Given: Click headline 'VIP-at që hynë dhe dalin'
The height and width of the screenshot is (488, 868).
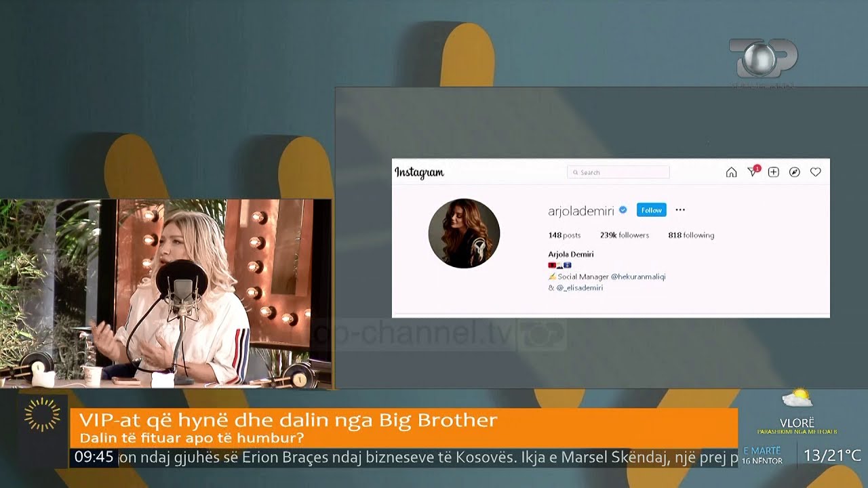Looking at the screenshot, I should (288, 420).
